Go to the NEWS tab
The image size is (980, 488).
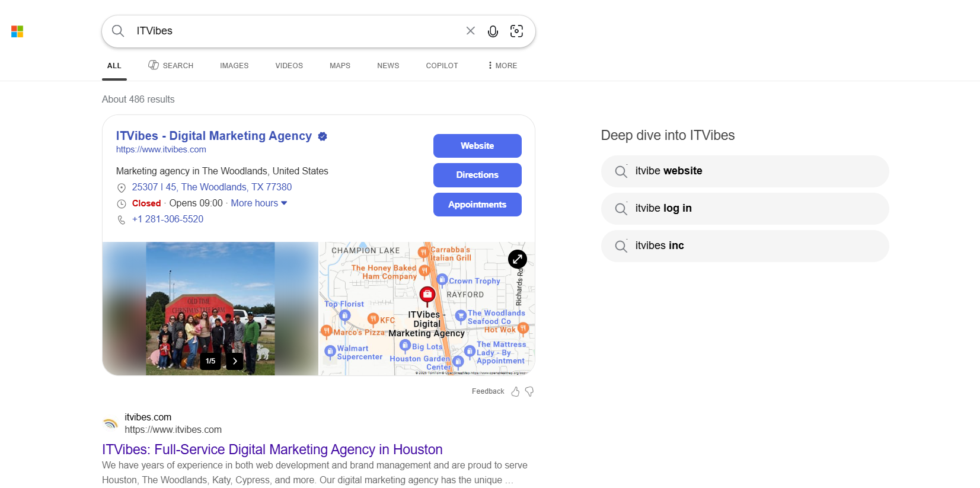point(388,66)
